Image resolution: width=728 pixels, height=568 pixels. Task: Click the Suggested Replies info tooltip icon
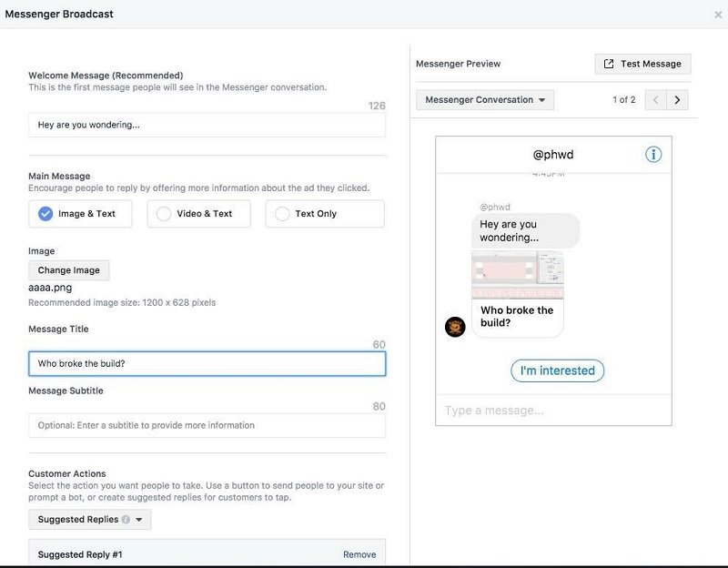[x=126, y=520]
